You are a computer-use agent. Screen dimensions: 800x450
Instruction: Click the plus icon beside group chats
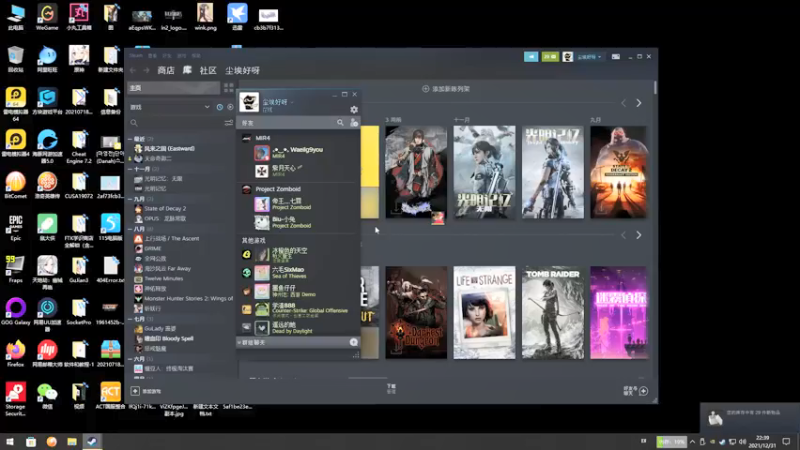click(x=354, y=342)
